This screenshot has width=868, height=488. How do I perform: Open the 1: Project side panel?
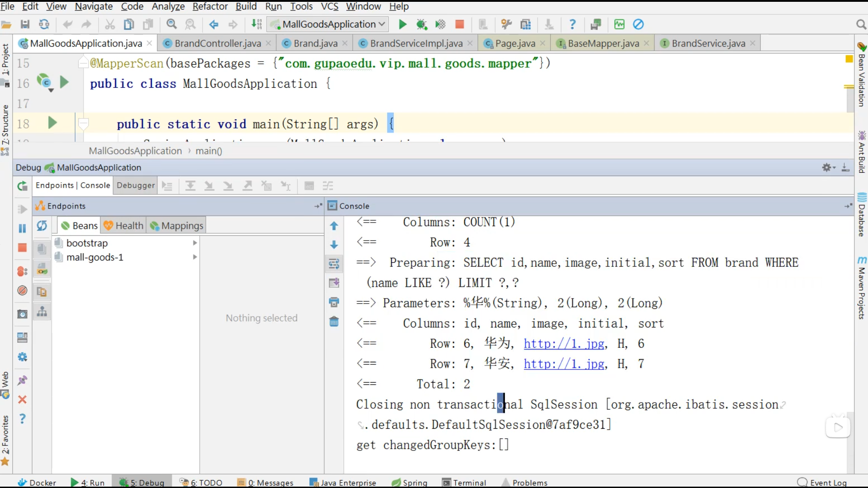tap(5, 65)
